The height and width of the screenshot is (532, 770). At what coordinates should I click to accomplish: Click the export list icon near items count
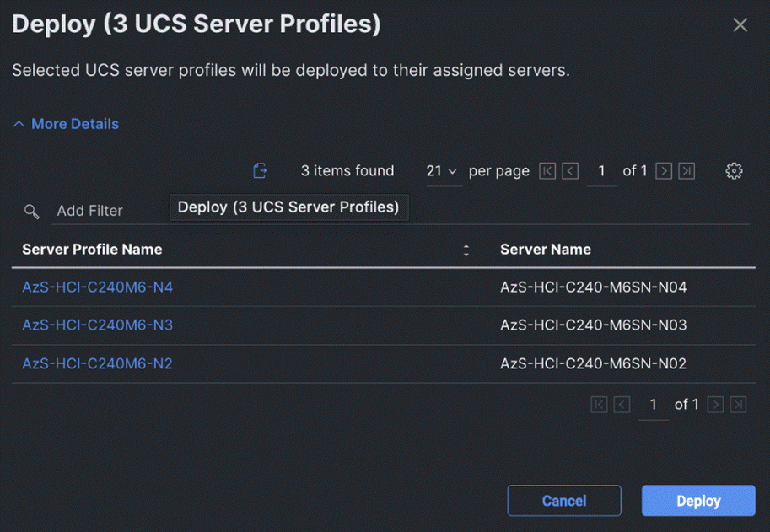pos(260,170)
